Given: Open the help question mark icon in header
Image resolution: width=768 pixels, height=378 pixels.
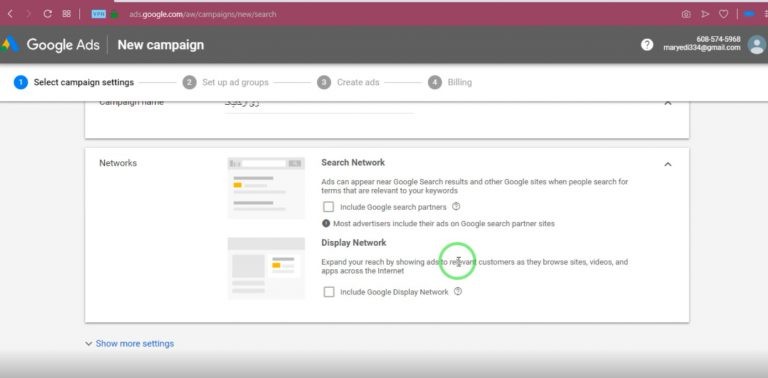Looking at the screenshot, I should click(647, 45).
